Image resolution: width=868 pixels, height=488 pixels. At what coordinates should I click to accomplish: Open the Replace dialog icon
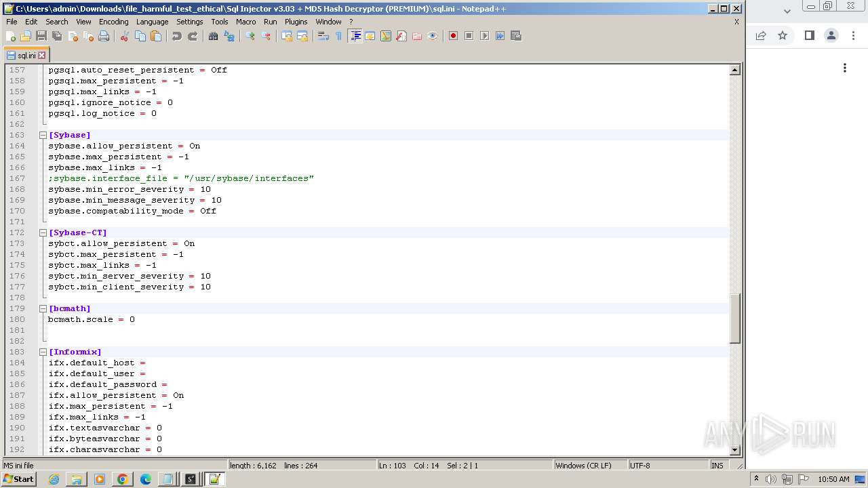pos(229,36)
